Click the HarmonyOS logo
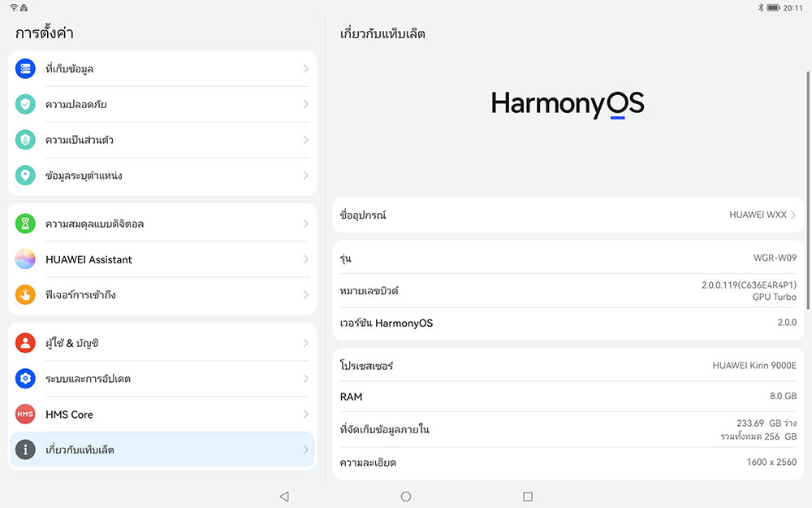The image size is (812, 508). (568, 104)
